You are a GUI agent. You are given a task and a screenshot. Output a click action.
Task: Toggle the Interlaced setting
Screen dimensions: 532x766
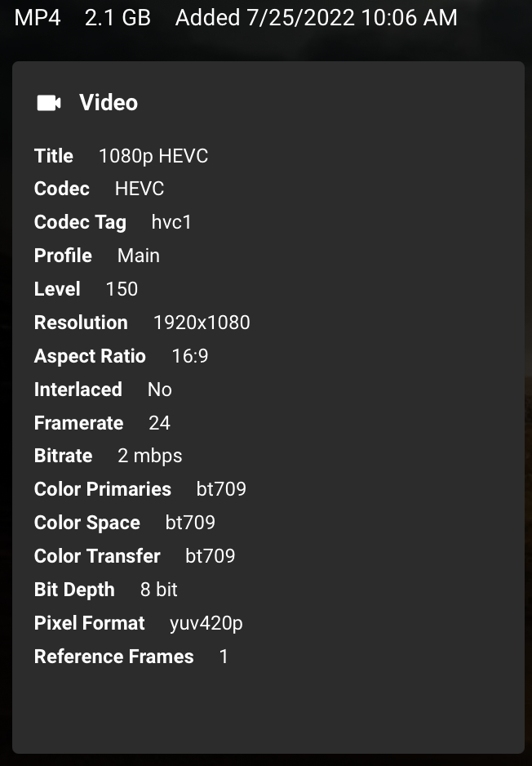[159, 390]
